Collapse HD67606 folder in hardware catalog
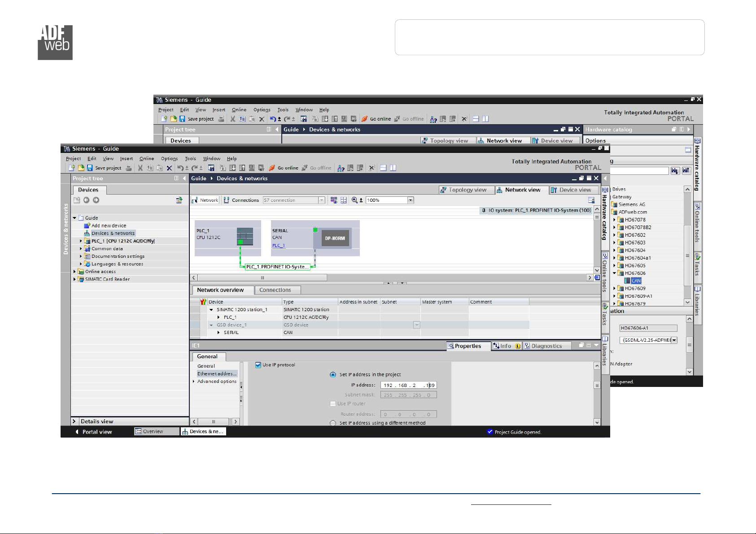This screenshot has width=756, height=534. (x=615, y=273)
